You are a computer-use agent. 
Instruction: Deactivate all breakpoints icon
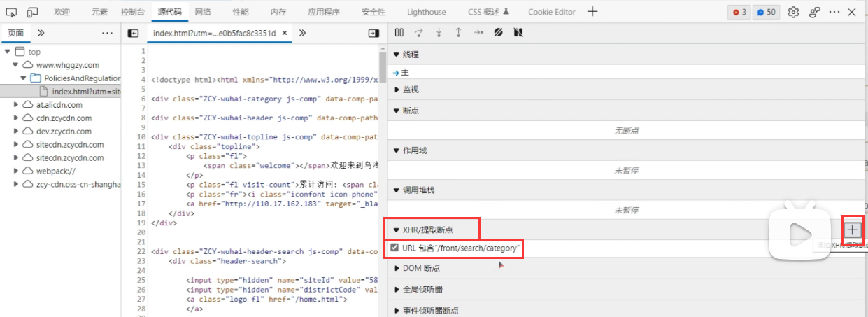coord(499,32)
